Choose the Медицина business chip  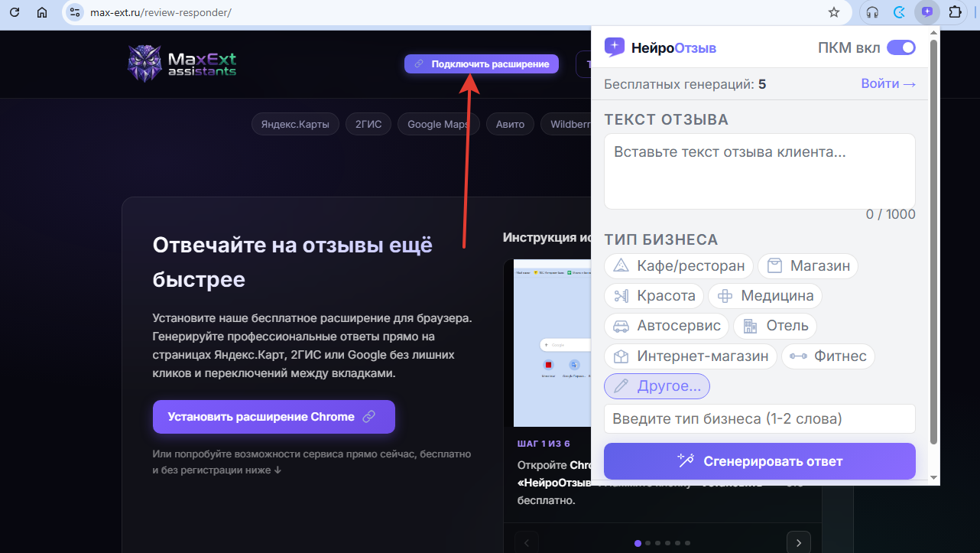tap(765, 295)
